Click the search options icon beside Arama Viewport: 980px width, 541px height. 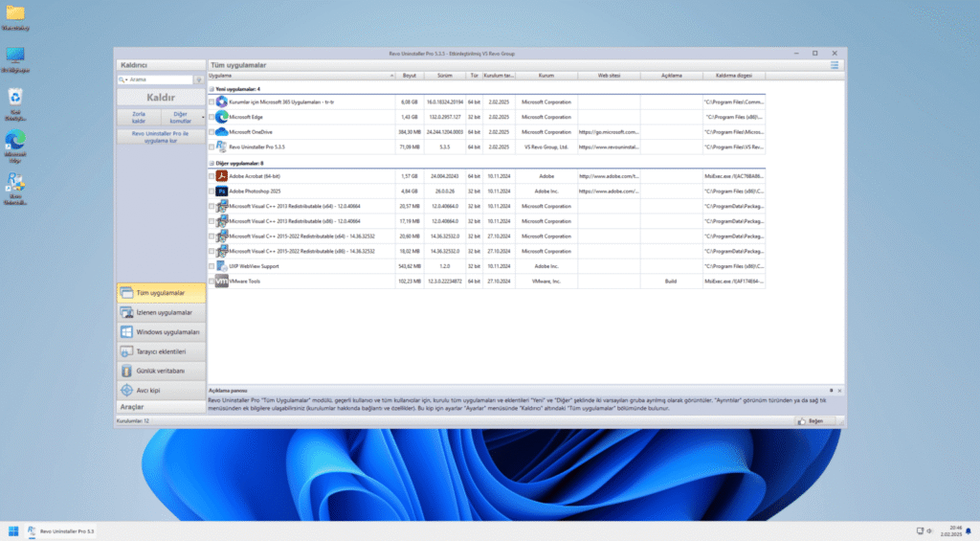click(199, 80)
